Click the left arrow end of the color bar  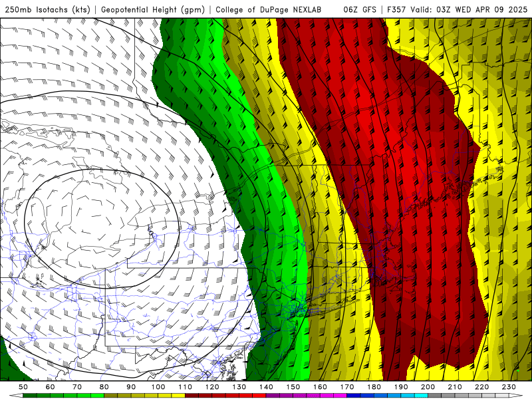click(16, 396)
